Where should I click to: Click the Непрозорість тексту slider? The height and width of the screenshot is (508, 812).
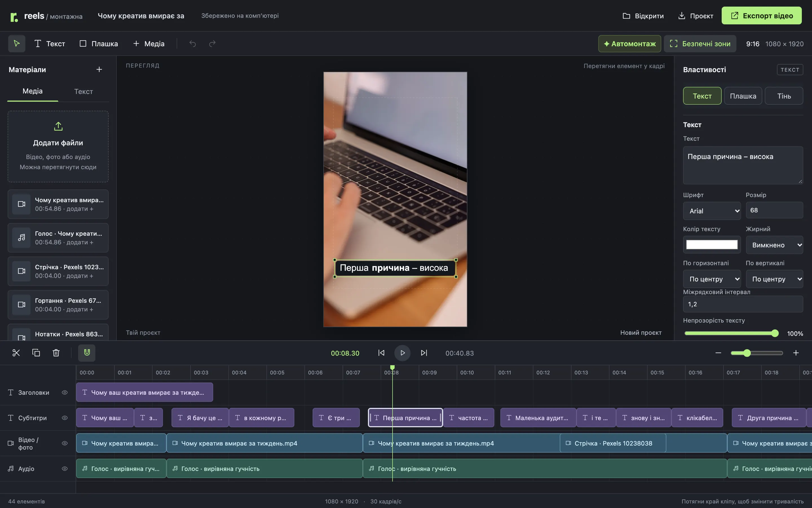pyautogui.click(x=731, y=333)
